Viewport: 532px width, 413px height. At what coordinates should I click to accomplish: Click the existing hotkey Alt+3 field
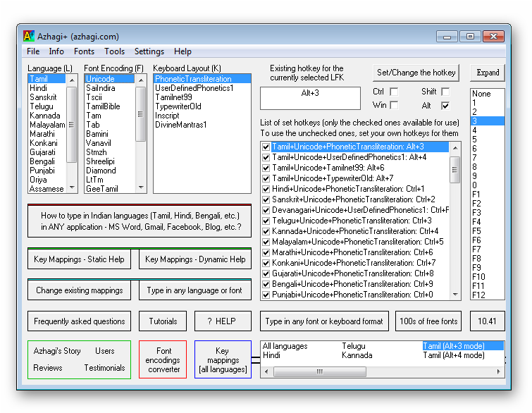pos(310,98)
